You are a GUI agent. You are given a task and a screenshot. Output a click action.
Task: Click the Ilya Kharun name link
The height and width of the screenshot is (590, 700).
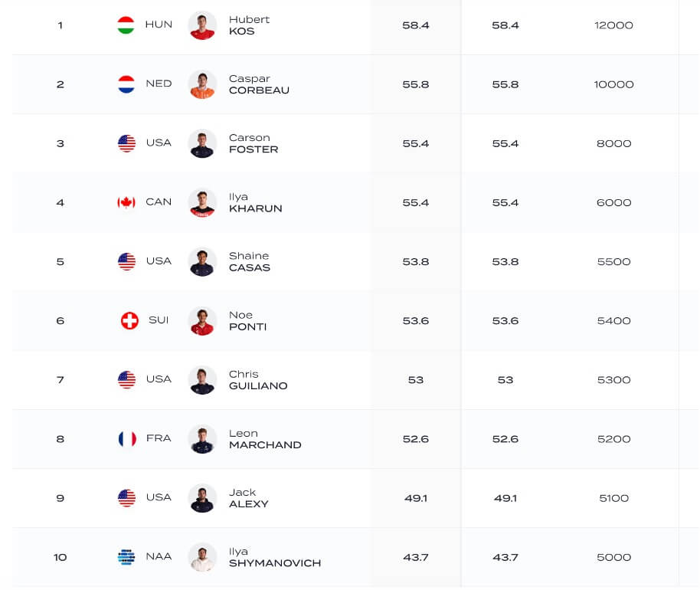coord(255,202)
